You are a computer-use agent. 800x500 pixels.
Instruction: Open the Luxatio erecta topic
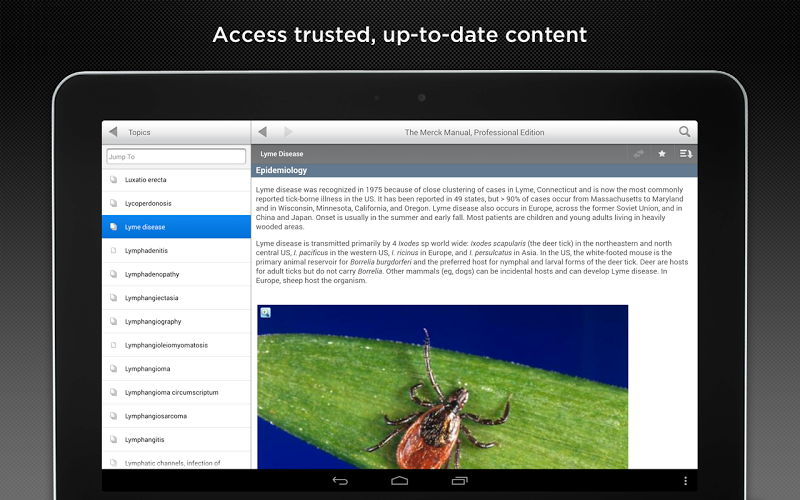pyautogui.click(x=177, y=180)
